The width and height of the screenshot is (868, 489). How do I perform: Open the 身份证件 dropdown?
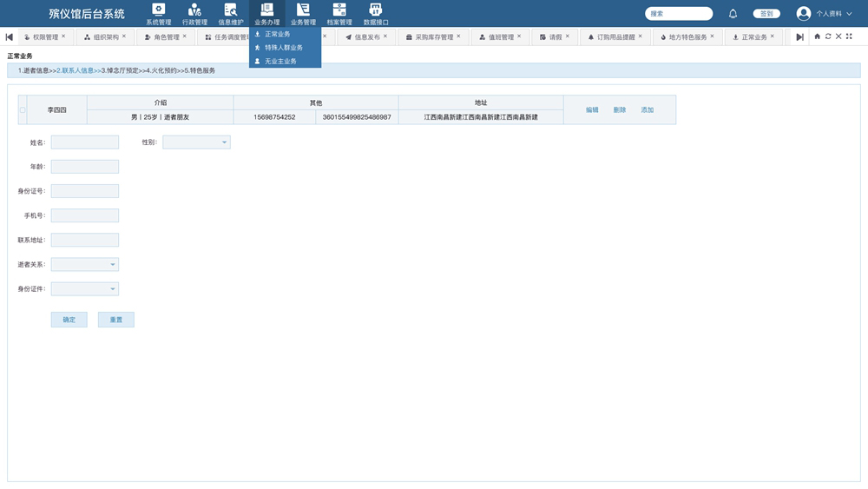coord(85,289)
